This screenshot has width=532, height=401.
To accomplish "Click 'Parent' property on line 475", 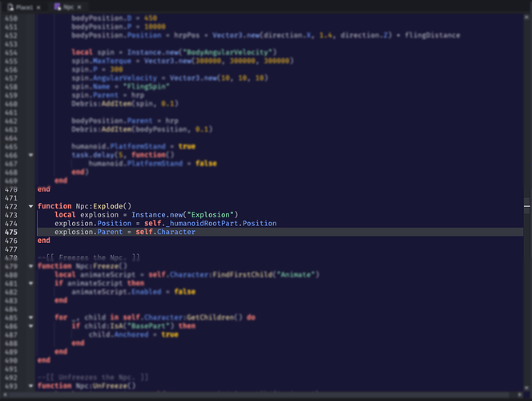I will [110, 232].
